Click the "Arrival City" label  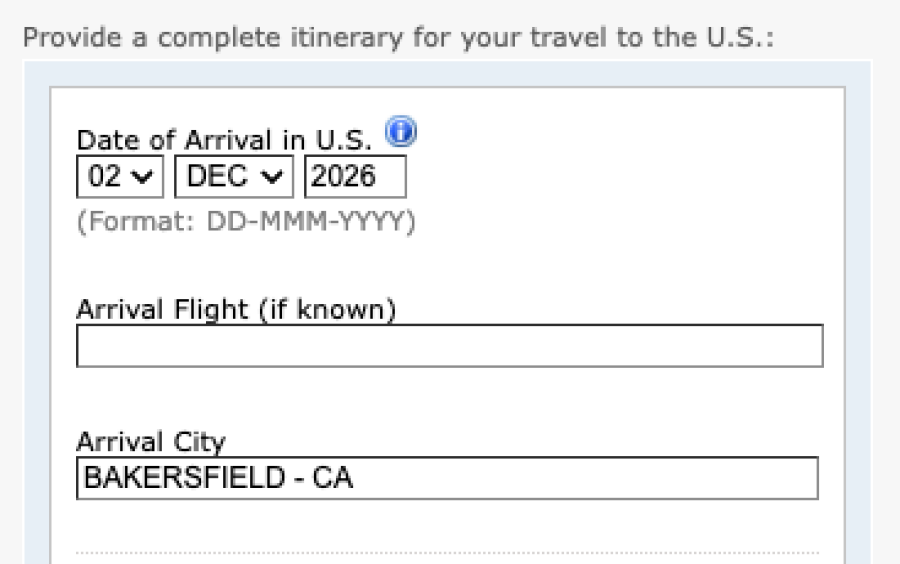pos(151,442)
